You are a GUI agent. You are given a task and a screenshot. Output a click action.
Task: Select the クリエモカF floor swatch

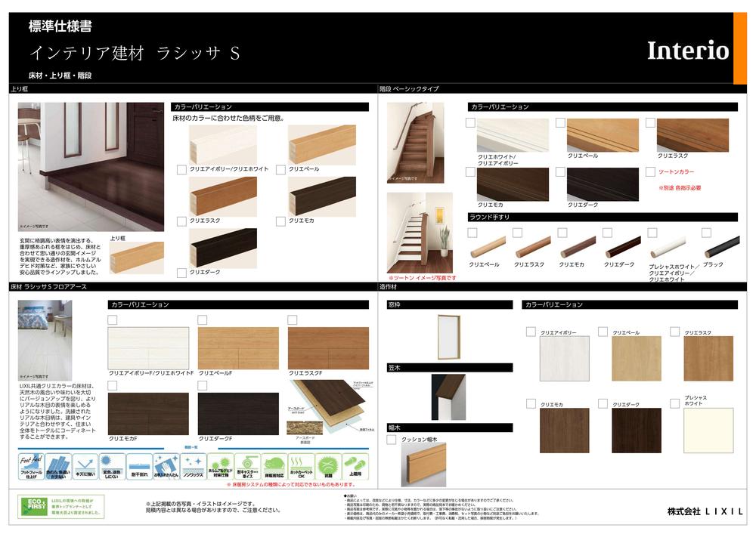148,414
